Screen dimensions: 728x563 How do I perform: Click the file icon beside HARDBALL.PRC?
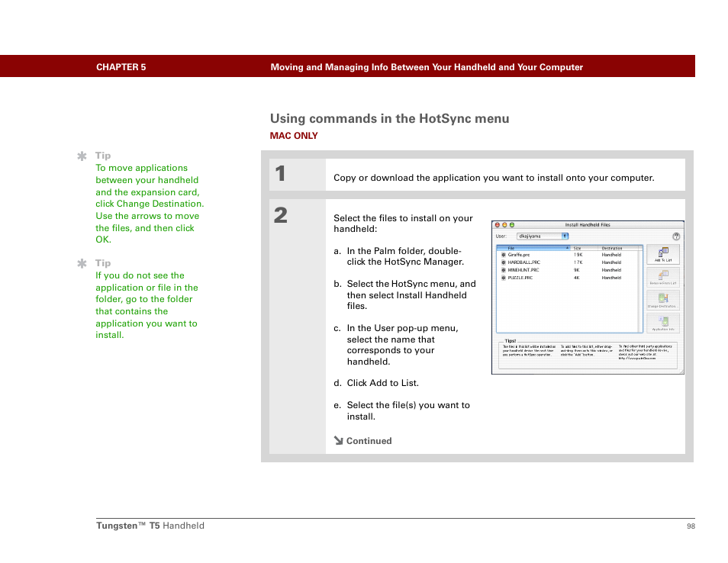[504, 262]
